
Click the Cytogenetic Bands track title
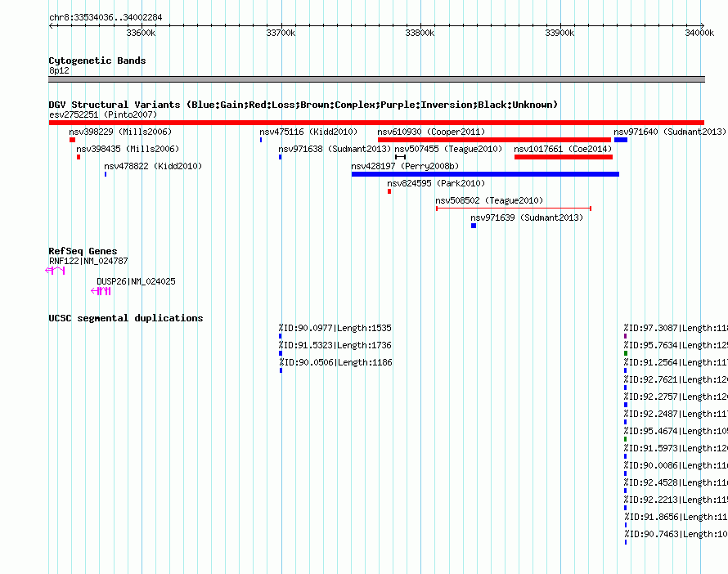click(x=97, y=61)
